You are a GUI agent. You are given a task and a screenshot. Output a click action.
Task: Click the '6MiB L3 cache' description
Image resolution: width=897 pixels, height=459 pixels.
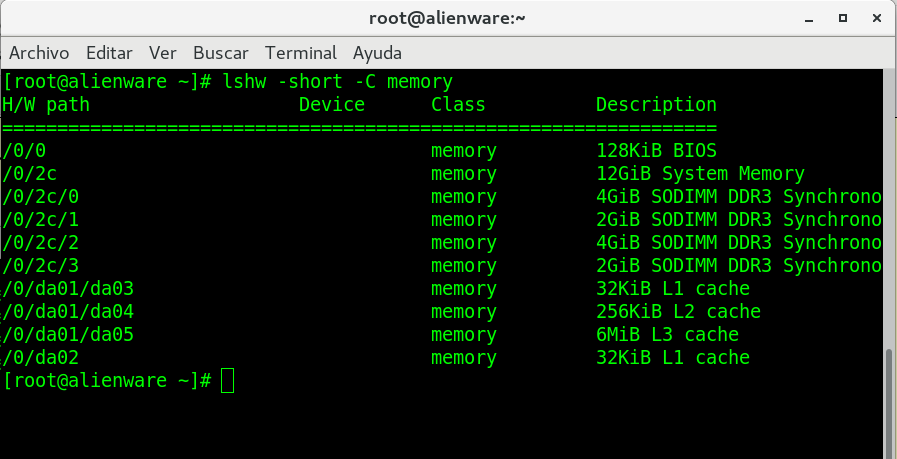(x=667, y=335)
